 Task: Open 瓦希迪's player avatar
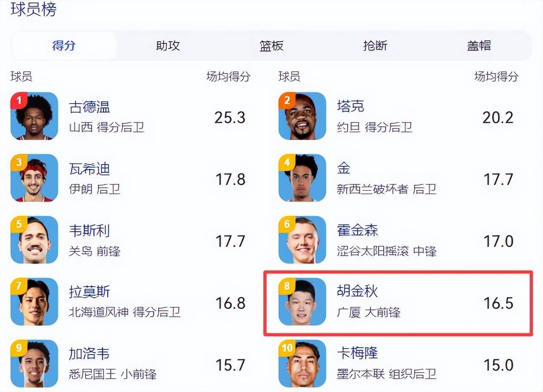point(34,178)
